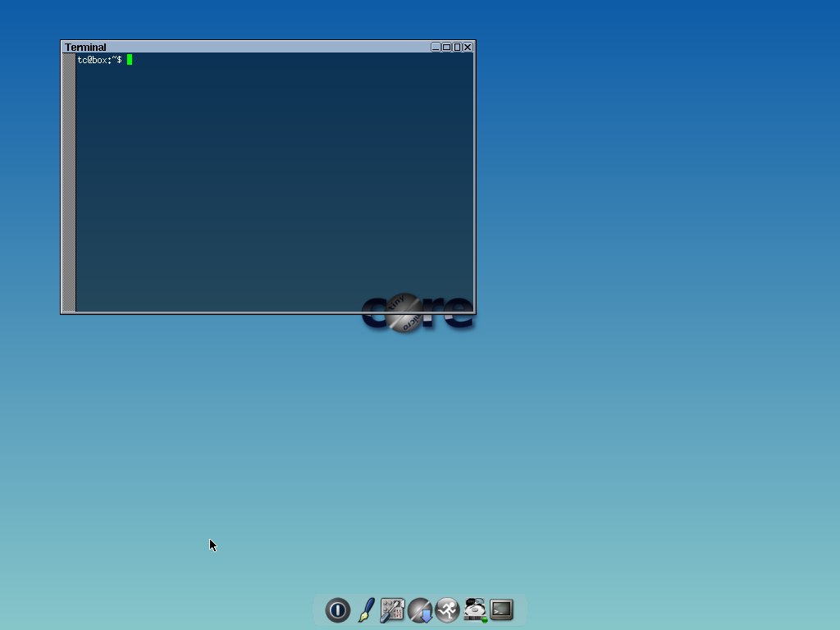840x630 pixels.
Task: Click the Terminal title bar text
Action: [x=85, y=47]
